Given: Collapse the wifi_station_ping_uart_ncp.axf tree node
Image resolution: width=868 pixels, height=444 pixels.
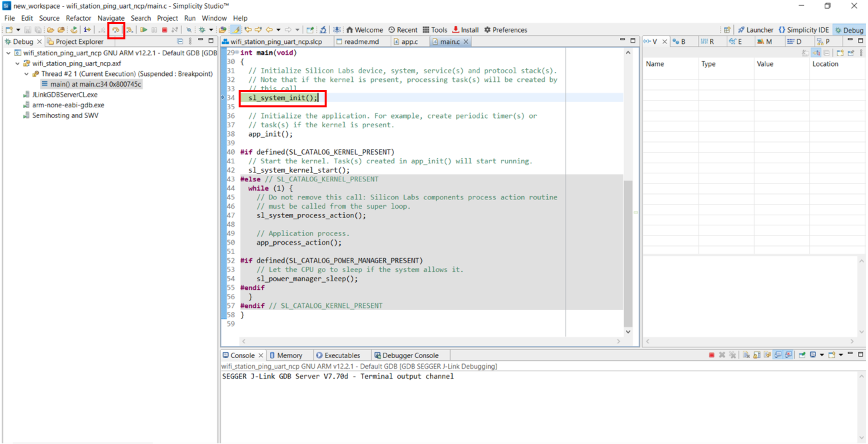Looking at the screenshot, I should point(17,64).
